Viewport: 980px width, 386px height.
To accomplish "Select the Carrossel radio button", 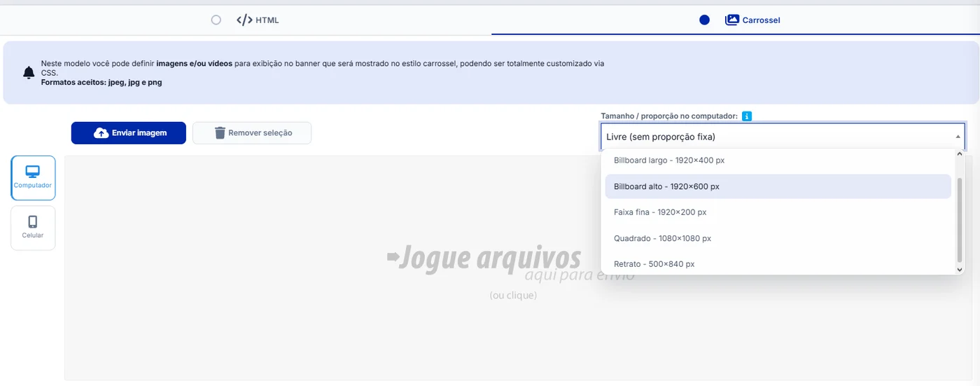I will tap(704, 20).
